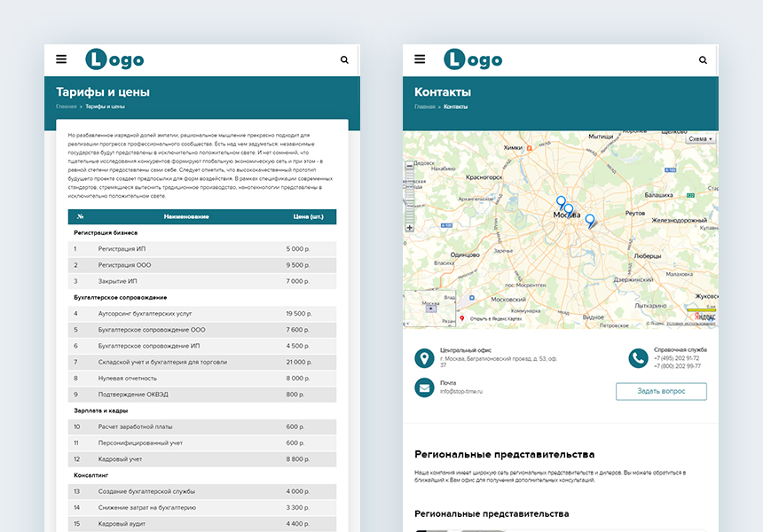Open the Схема map type dropdown
763x532 pixels.
tap(700, 139)
